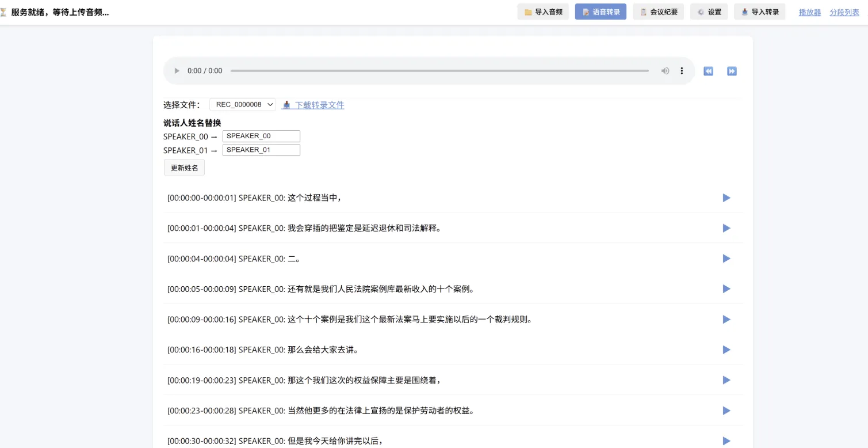Play the segment beginning with "我会穿插的把鉴定"
Viewport: 868px width, 448px height.
(x=726, y=228)
